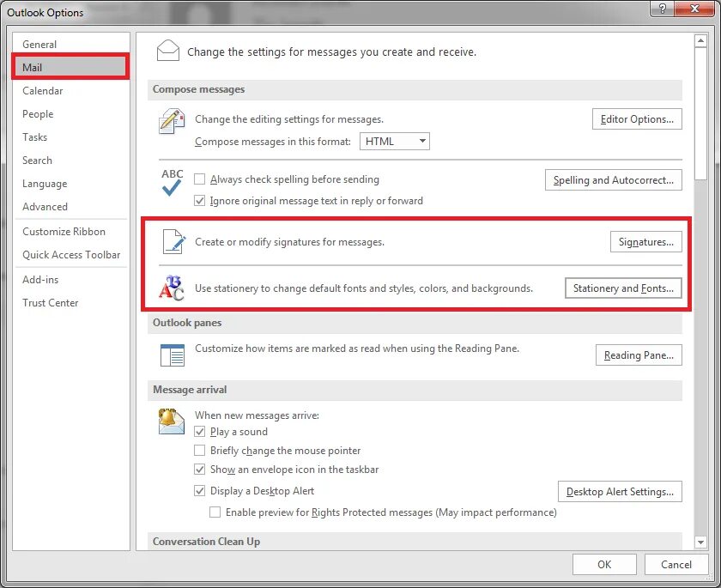Open Desktop Alert Settings
The height and width of the screenshot is (588, 721).
(x=620, y=492)
